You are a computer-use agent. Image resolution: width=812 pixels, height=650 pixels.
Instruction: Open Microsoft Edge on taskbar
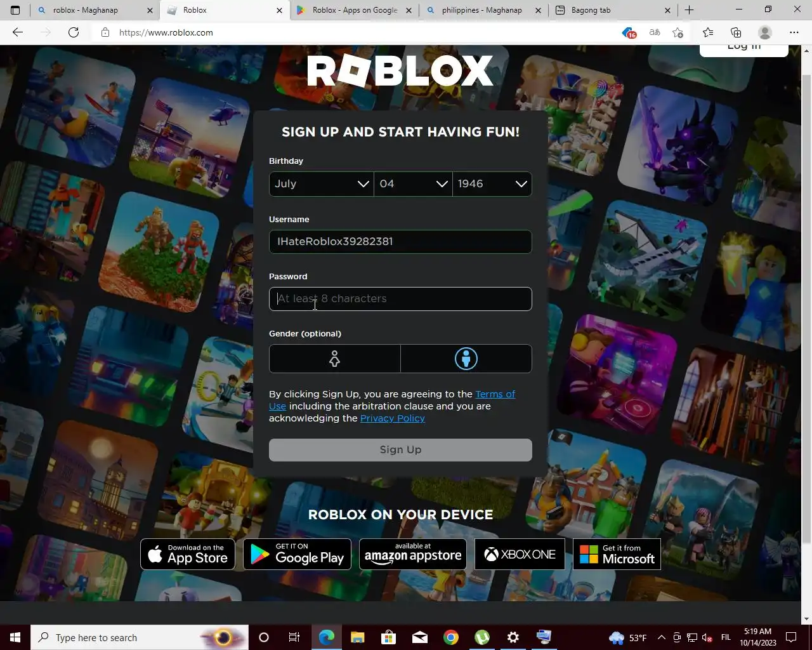click(326, 637)
